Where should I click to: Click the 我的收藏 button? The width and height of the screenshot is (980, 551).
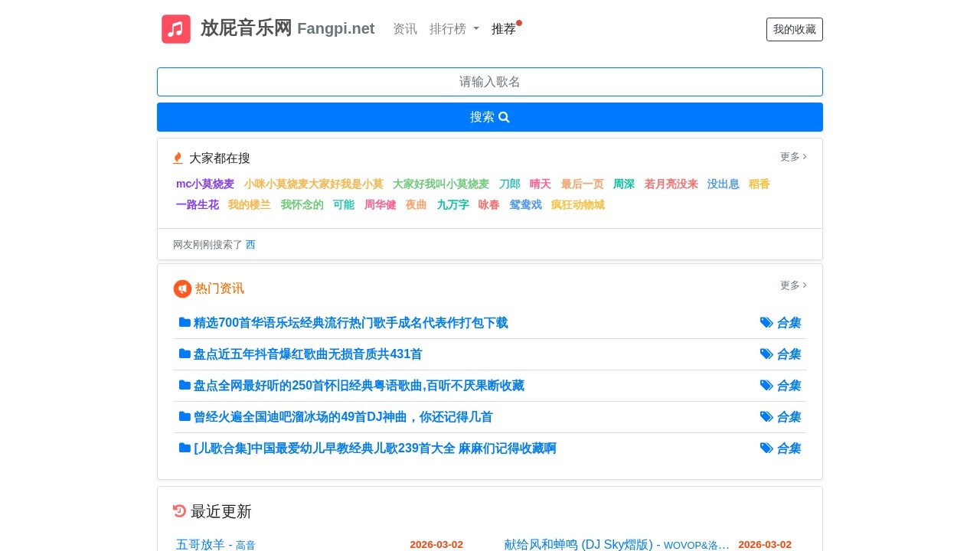click(x=794, y=29)
